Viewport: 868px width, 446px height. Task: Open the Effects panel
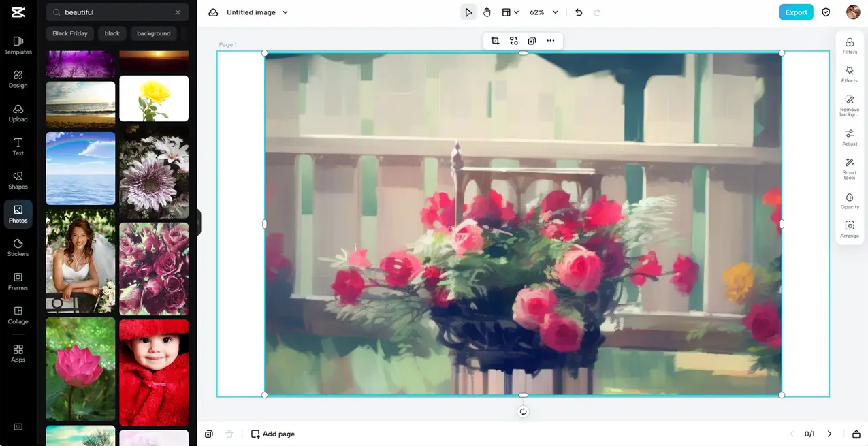pyautogui.click(x=850, y=74)
